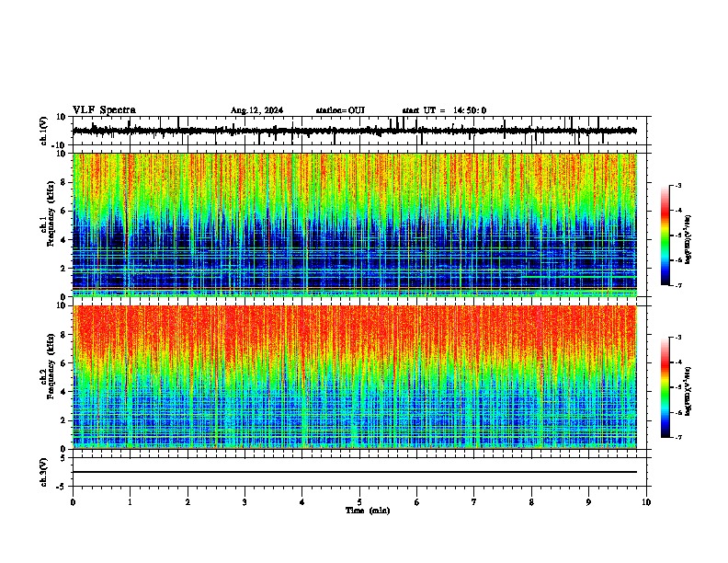Image resolution: width=728 pixels, height=563 pixels.
Task: Click the "6" kHz tick on ch.2 frequency axis
Action: [x=64, y=363]
